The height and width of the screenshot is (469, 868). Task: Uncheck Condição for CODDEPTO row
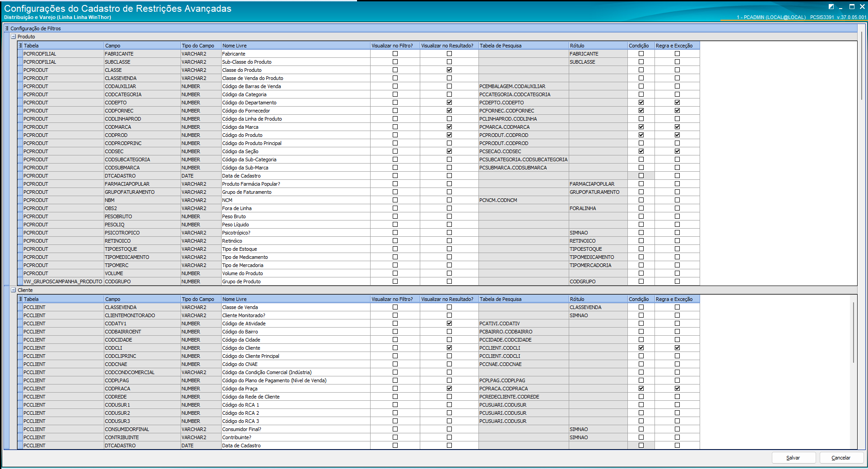click(x=641, y=103)
